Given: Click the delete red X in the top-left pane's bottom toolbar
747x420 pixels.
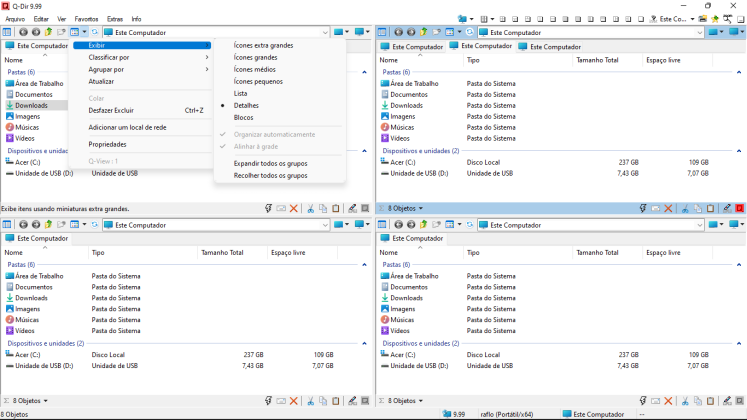Looking at the screenshot, I should pos(294,209).
